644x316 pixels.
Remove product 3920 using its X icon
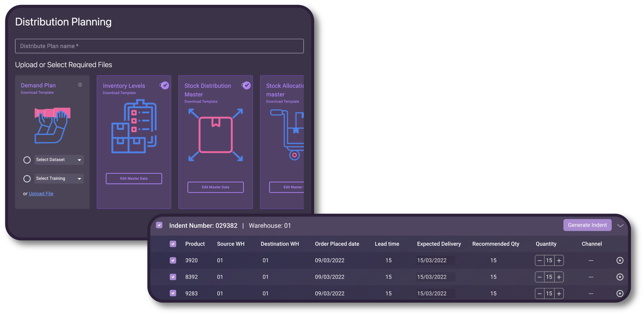[620, 260]
